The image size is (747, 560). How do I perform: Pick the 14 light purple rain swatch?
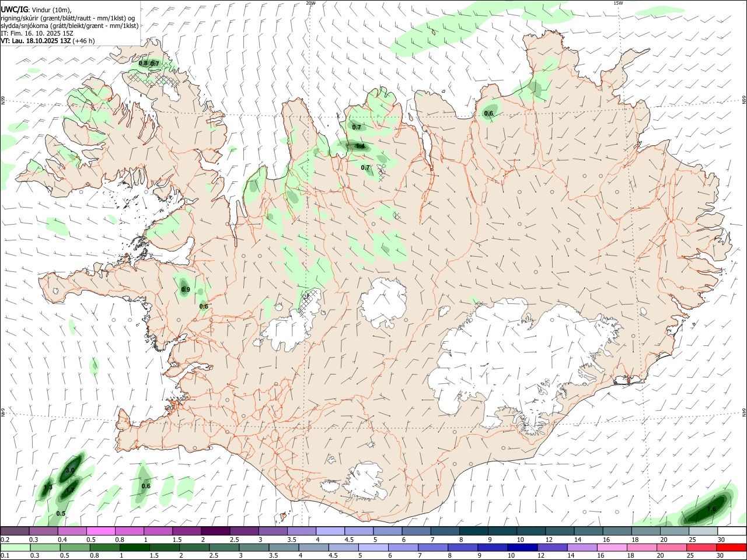tap(582, 547)
